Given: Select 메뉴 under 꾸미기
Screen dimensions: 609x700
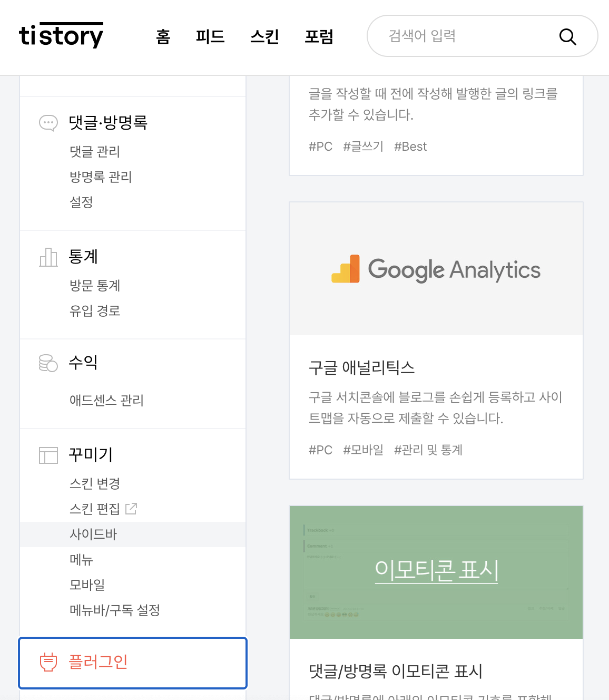Looking at the screenshot, I should pyautogui.click(x=81, y=559).
